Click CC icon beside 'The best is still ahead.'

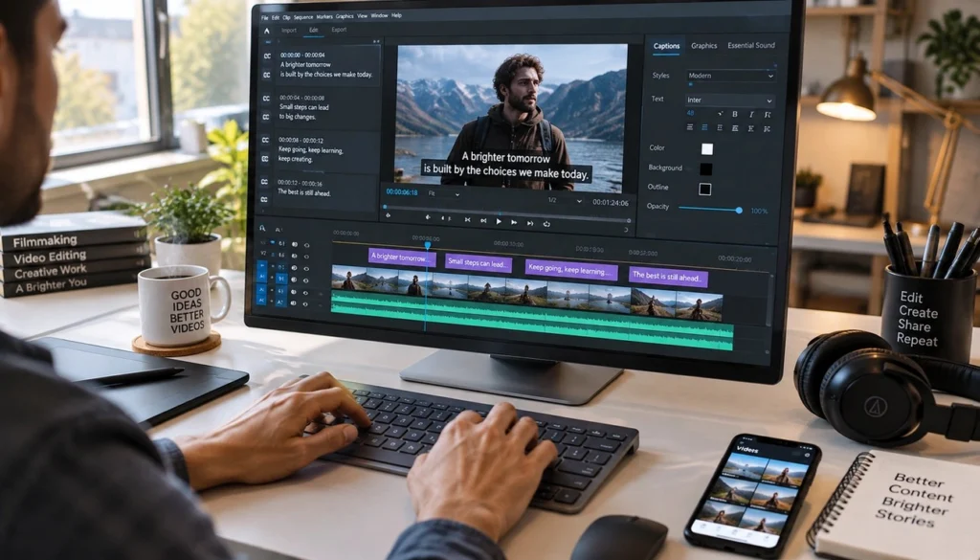[x=264, y=199]
